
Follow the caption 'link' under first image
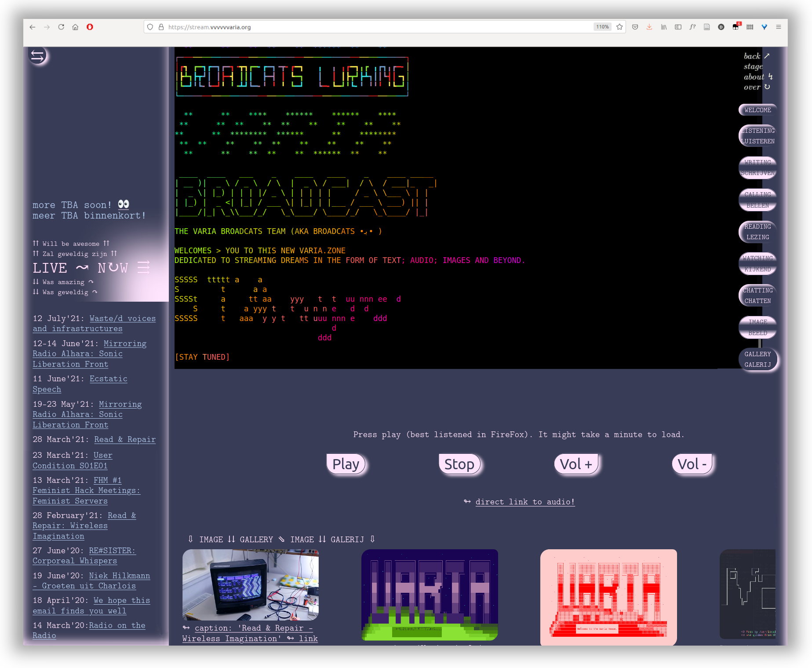(308, 639)
